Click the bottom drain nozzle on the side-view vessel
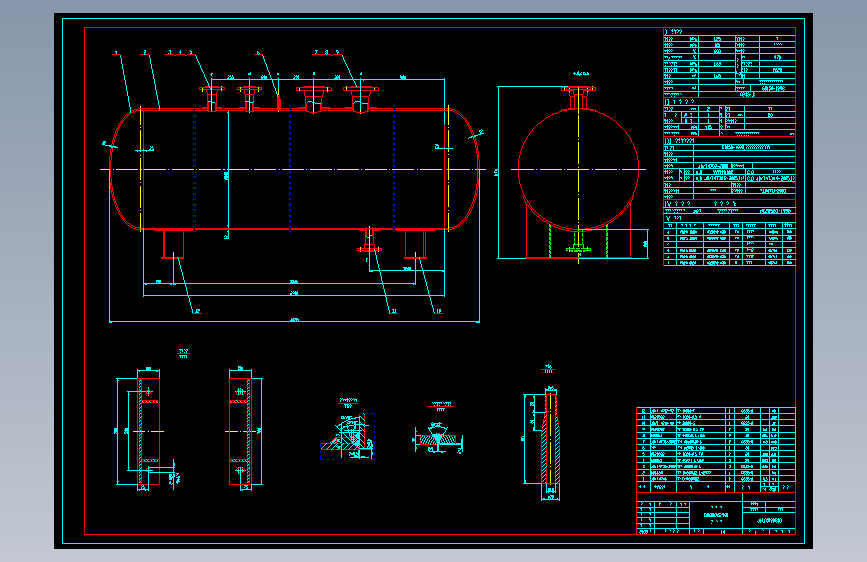 click(x=369, y=241)
